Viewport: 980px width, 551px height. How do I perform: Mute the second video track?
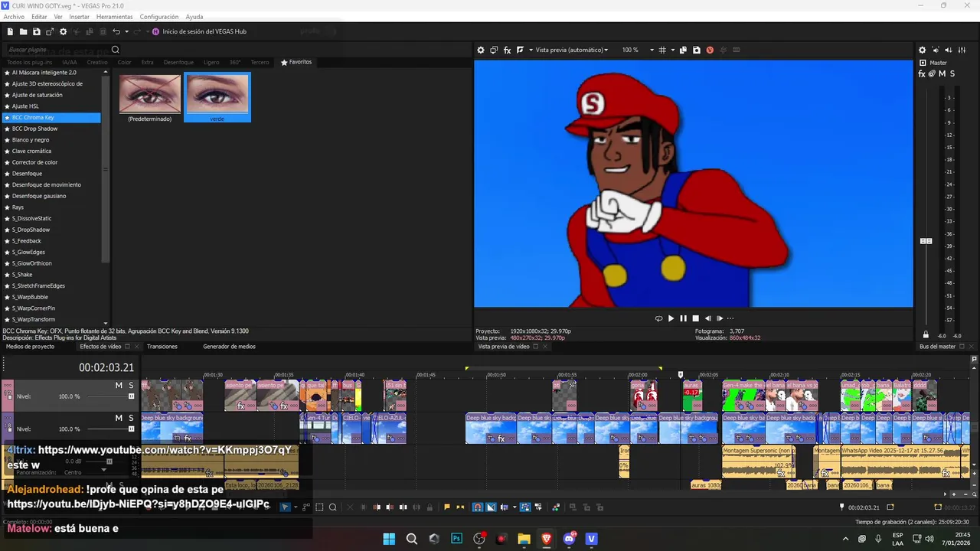coord(119,418)
